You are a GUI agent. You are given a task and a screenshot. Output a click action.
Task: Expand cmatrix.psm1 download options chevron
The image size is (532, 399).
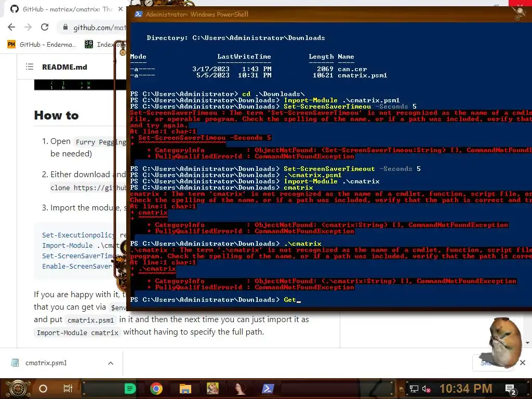pos(111,363)
